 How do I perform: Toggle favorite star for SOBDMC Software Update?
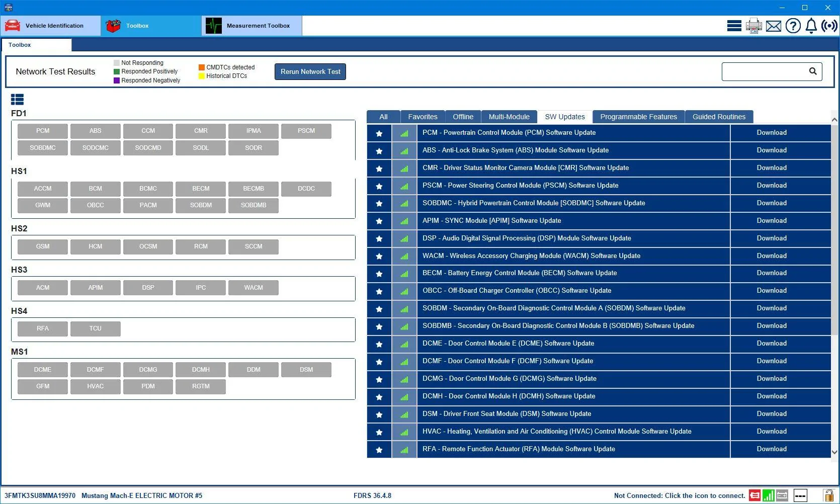[x=379, y=204]
